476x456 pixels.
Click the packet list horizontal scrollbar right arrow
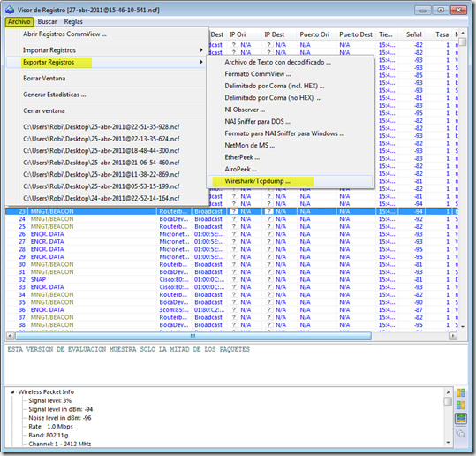coord(453,336)
